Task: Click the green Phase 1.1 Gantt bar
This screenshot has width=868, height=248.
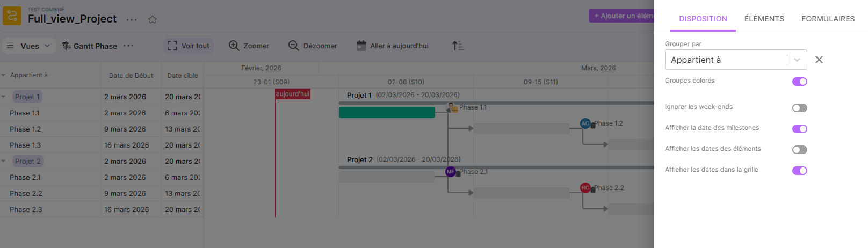Action: [387, 112]
